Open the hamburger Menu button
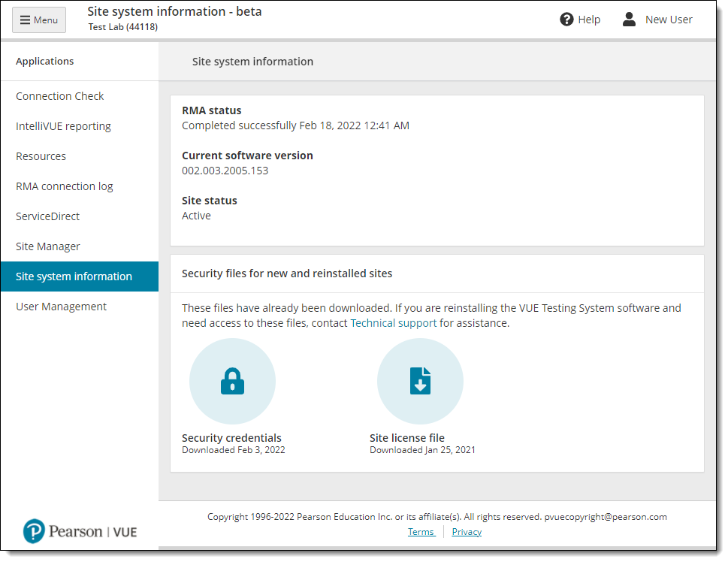Image resolution: width=728 pixels, height=562 pixels. pos(39,20)
